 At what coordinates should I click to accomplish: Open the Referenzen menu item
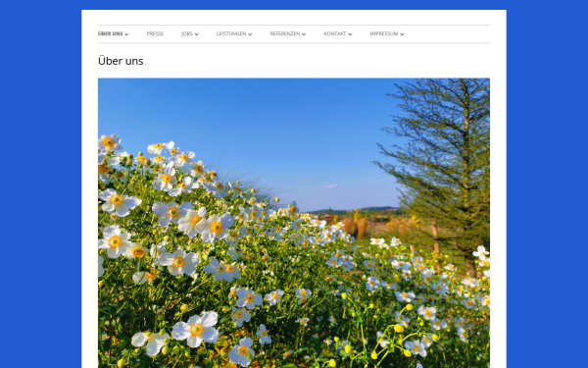pos(285,33)
